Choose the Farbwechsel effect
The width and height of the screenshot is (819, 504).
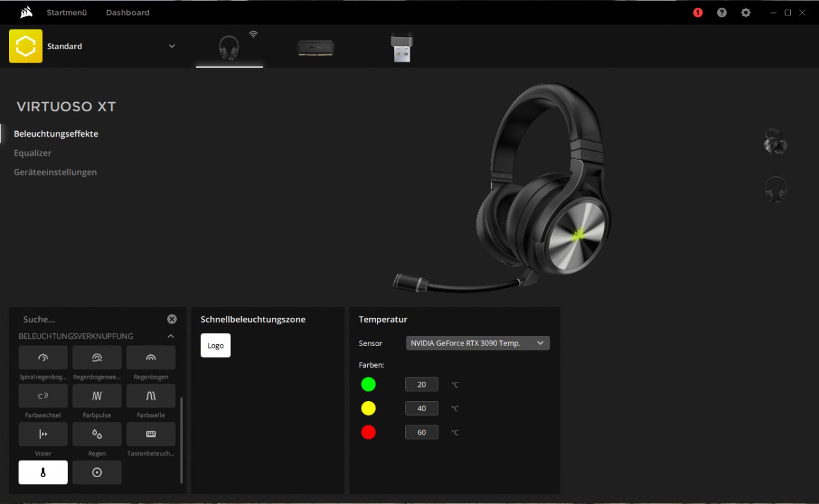pos(43,396)
